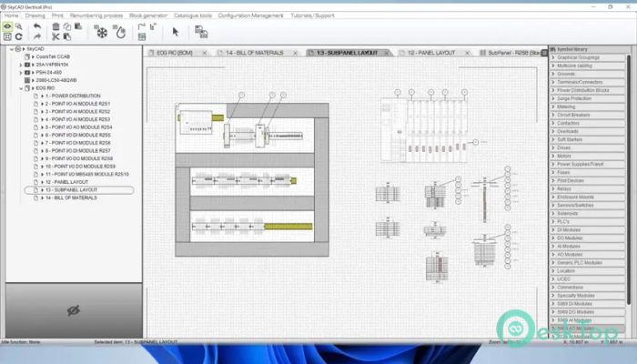Click the bent wire tool icon
Image resolution: width=637 pixels, height=364 pixels.
coord(141,26)
